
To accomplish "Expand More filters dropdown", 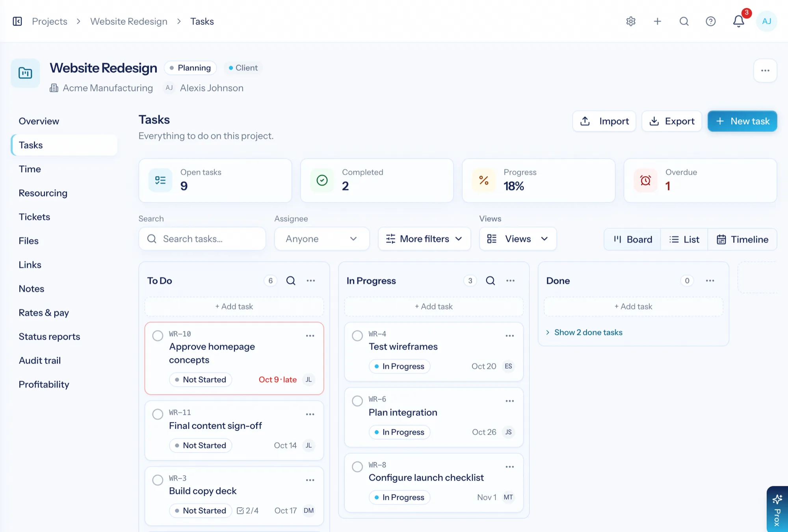I will click(x=424, y=239).
